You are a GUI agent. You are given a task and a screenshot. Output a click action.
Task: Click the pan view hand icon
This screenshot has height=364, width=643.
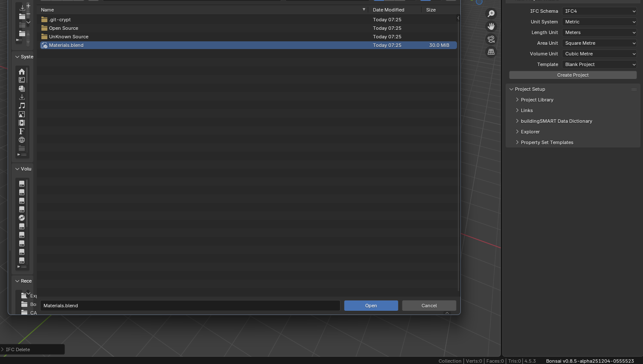click(491, 26)
